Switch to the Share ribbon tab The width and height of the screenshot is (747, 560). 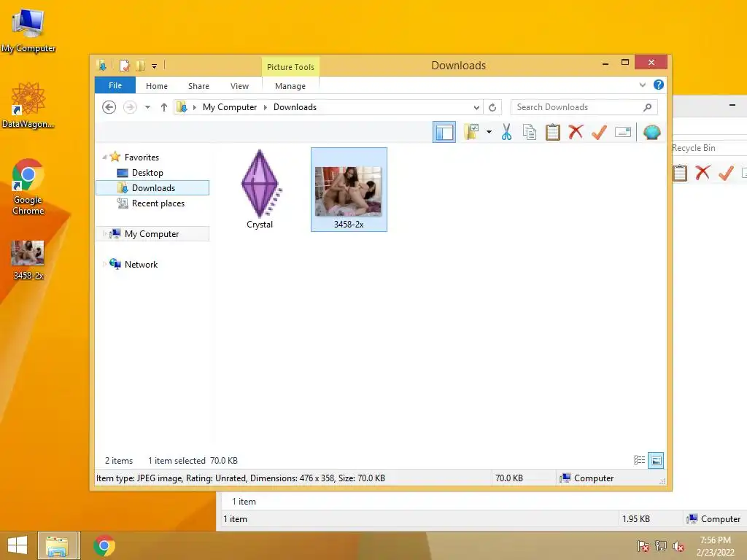pyautogui.click(x=198, y=86)
